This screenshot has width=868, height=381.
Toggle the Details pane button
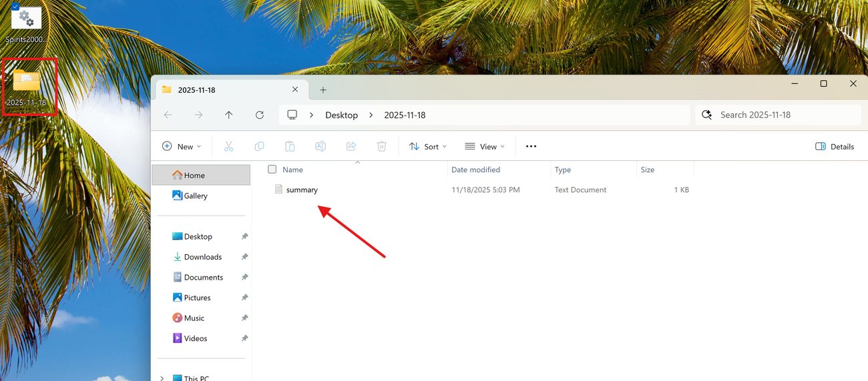835,146
